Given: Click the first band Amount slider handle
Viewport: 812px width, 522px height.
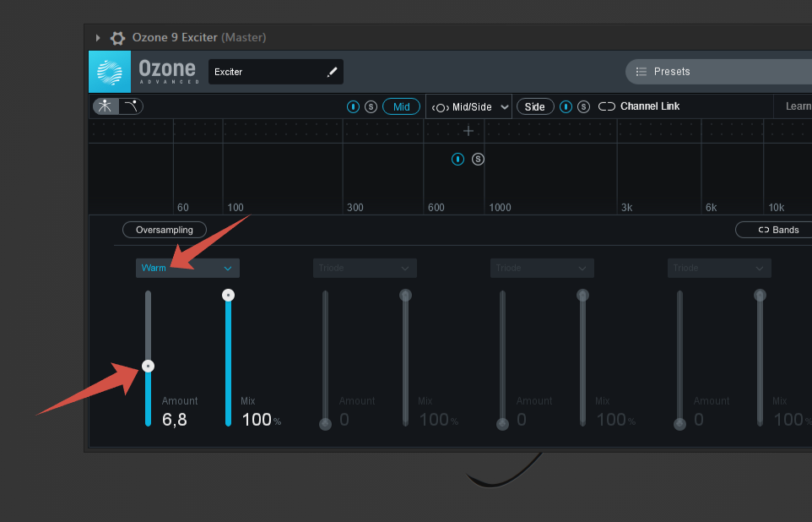Looking at the screenshot, I should (x=148, y=367).
